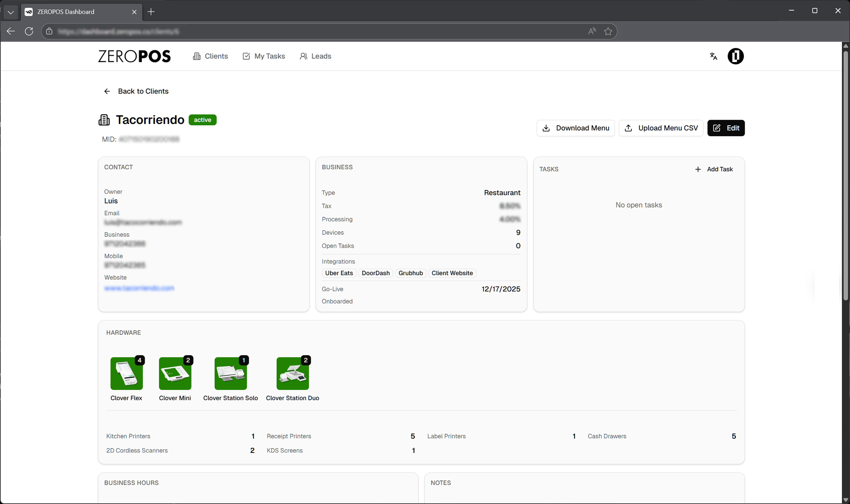Click the ZEROPOS logo

(134, 56)
